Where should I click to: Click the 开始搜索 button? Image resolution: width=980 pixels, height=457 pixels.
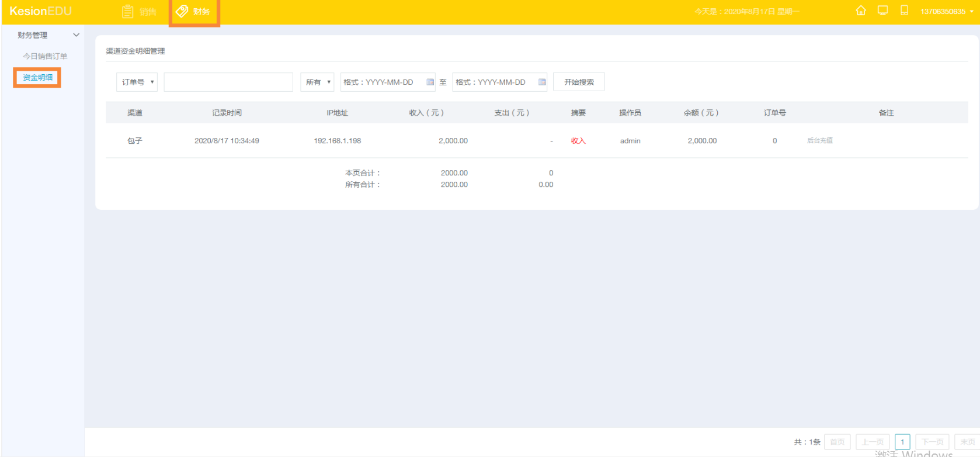(579, 82)
